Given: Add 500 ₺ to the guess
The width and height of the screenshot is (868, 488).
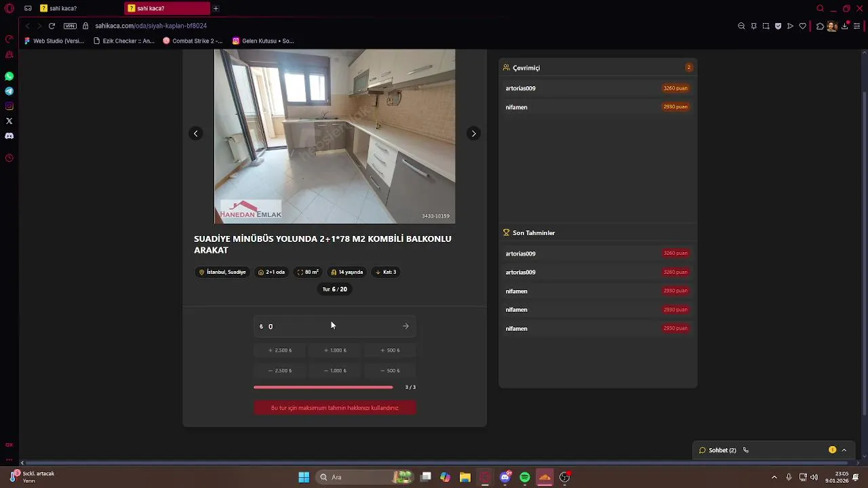Looking at the screenshot, I should (390, 350).
